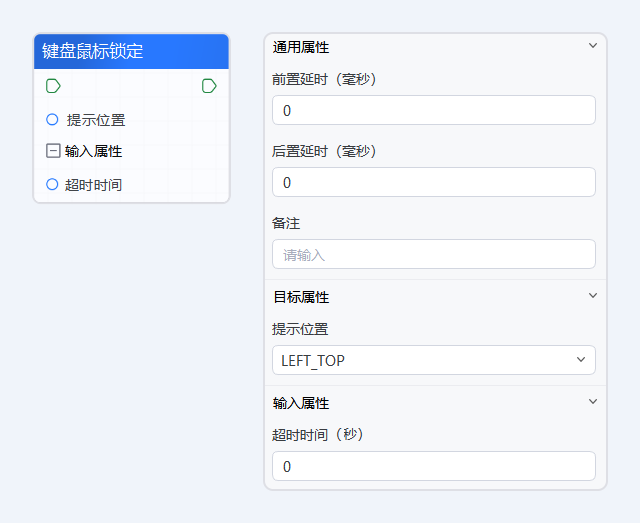Click the green output flow port on the node
This screenshot has height=523, width=640.
pos(209,86)
